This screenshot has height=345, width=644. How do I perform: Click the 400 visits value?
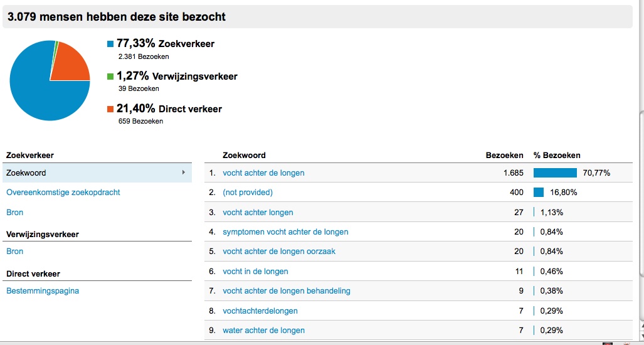pyautogui.click(x=517, y=192)
